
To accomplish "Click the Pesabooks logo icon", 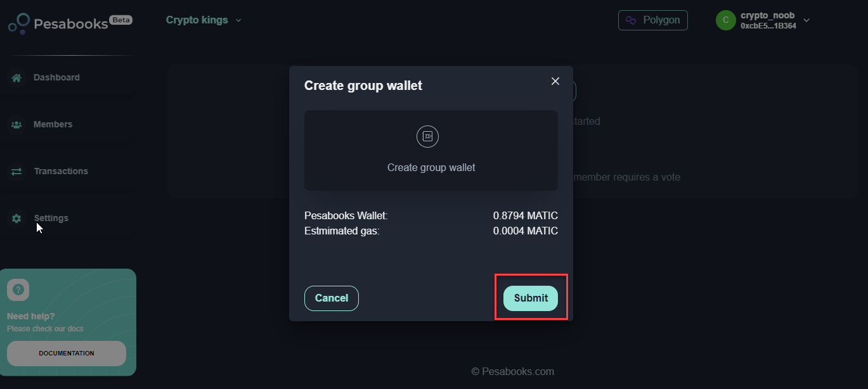I will (18, 23).
